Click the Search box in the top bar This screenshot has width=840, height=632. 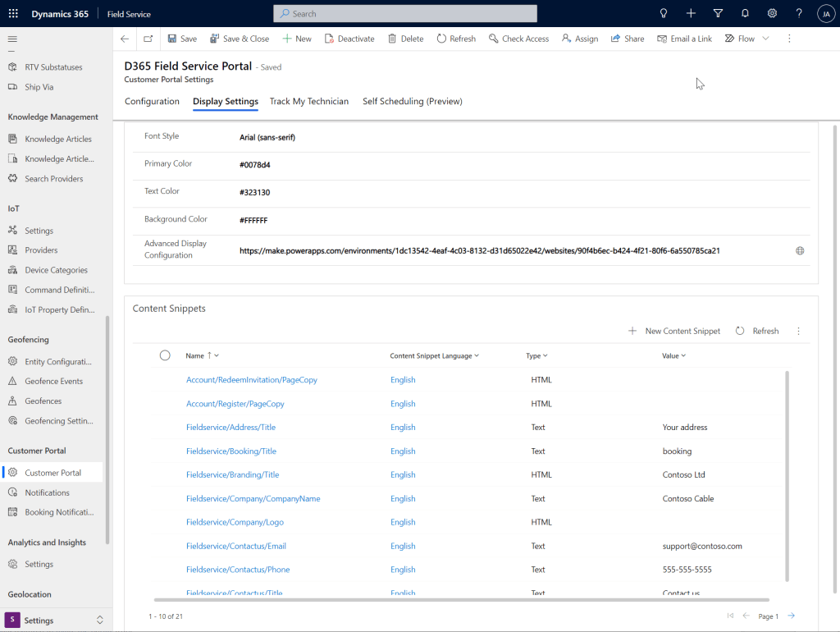405,14
